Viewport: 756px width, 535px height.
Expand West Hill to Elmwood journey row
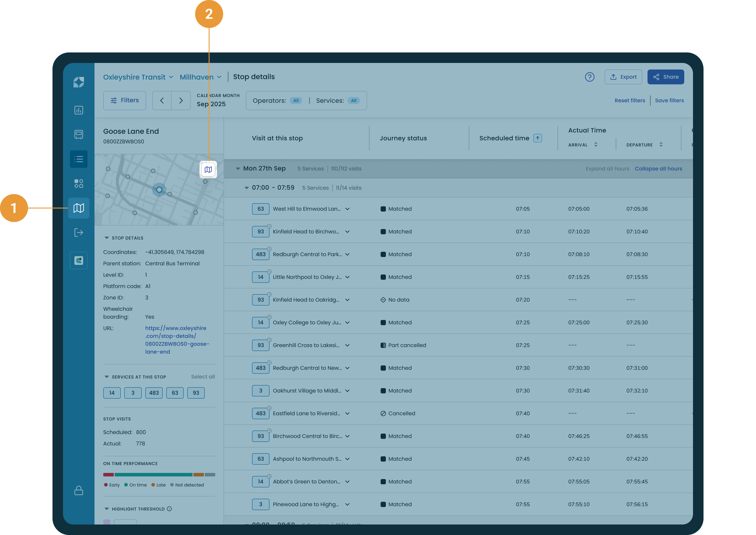[347, 209]
